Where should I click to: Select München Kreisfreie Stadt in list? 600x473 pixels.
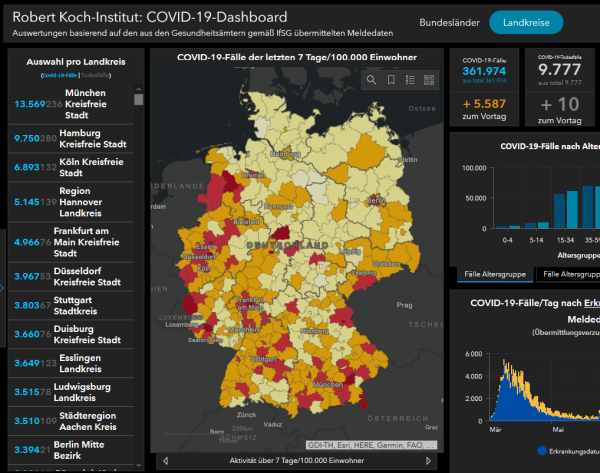[70, 105]
